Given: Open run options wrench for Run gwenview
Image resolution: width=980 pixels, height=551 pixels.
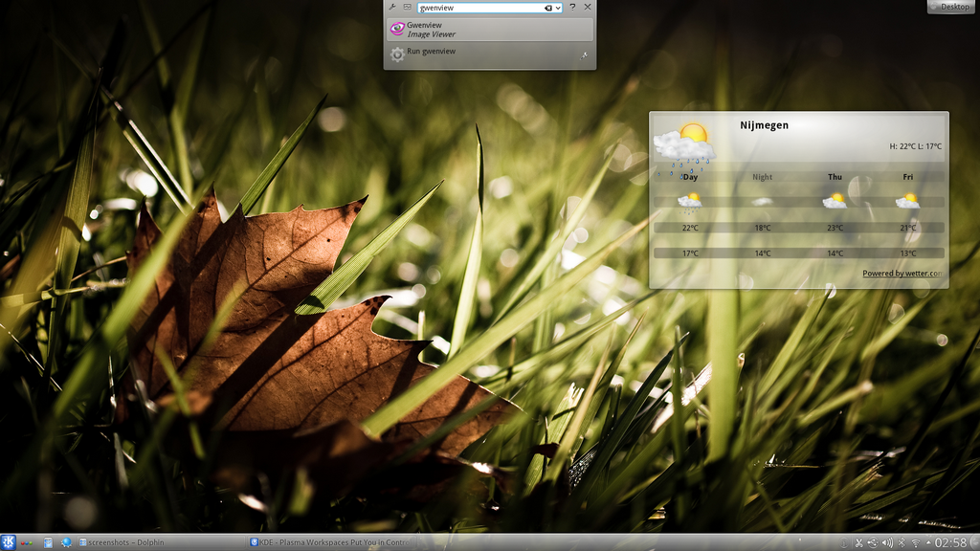Looking at the screenshot, I should (584, 55).
